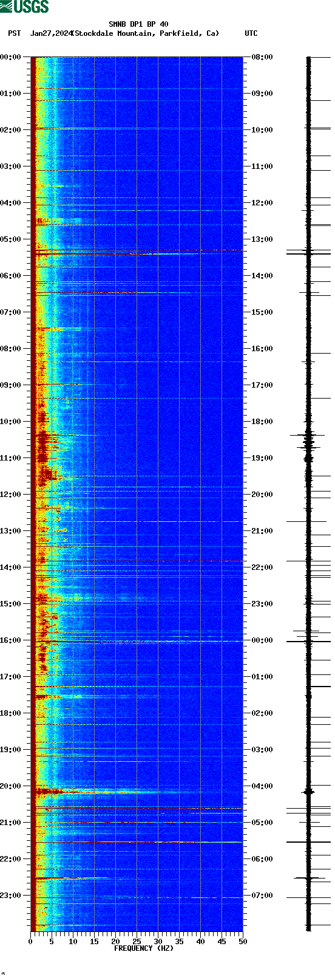Click the 18:00 UTC time label
Viewport: 335px width, 980px height.
tap(262, 422)
